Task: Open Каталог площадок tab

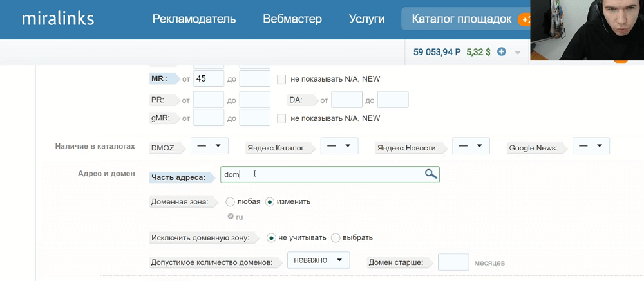Action: [x=462, y=19]
